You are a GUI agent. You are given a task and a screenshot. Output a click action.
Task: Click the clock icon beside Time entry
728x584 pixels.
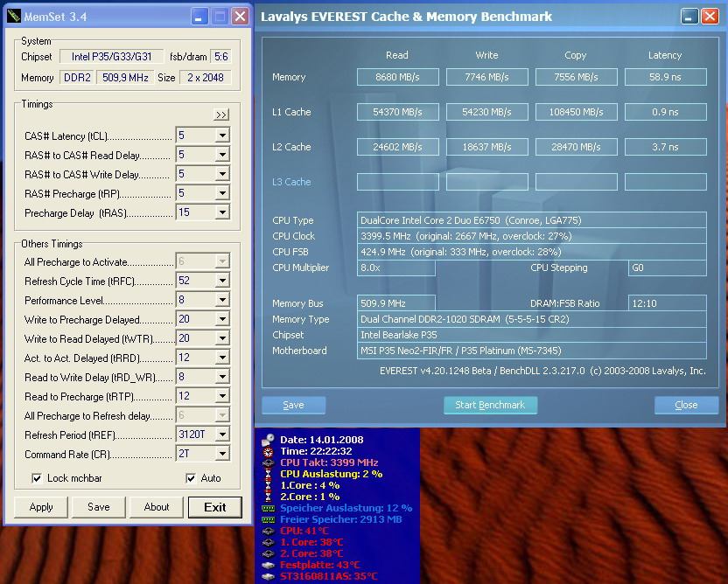click(x=268, y=451)
